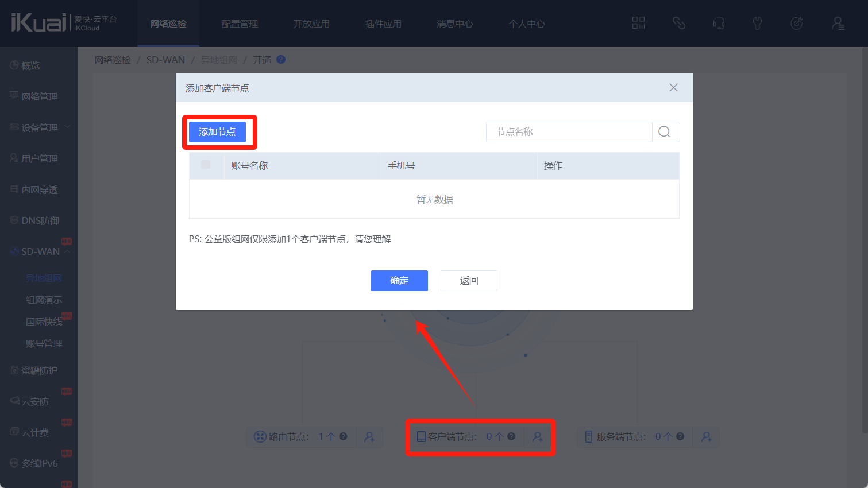Click the lightbulb icon in top bar
This screenshot has width=868, height=488.
757,23
